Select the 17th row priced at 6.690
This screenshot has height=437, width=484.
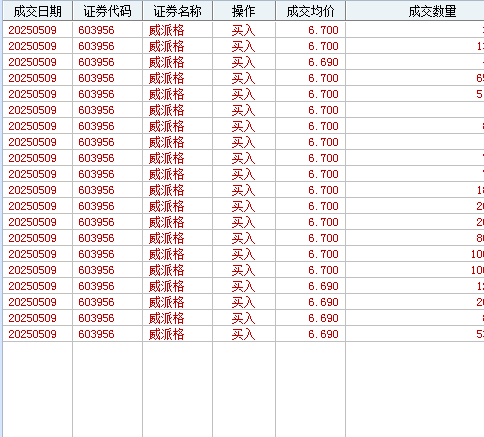(x=243, y=286)
